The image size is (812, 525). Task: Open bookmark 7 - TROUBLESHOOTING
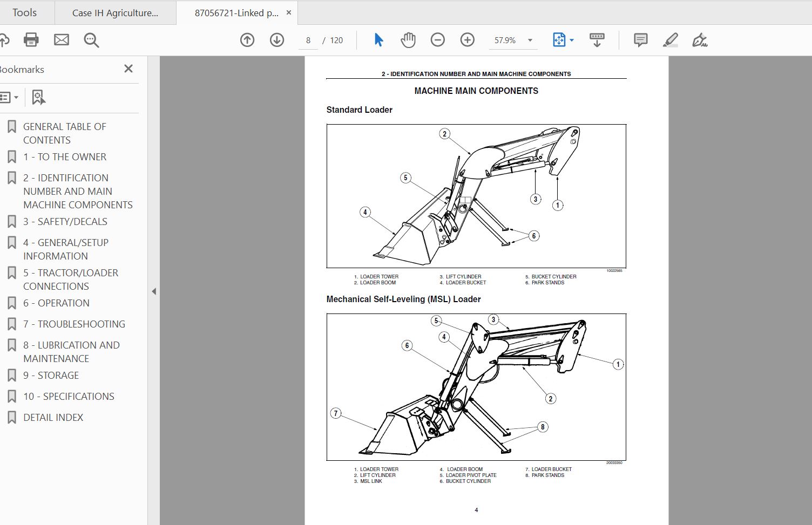pos(74,324)
